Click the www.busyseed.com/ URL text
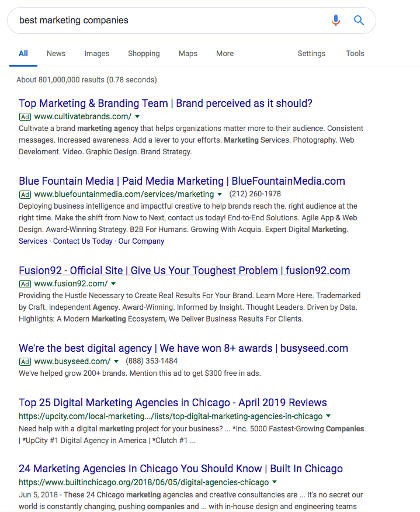420x512 pixels. [x=72, y=361]
